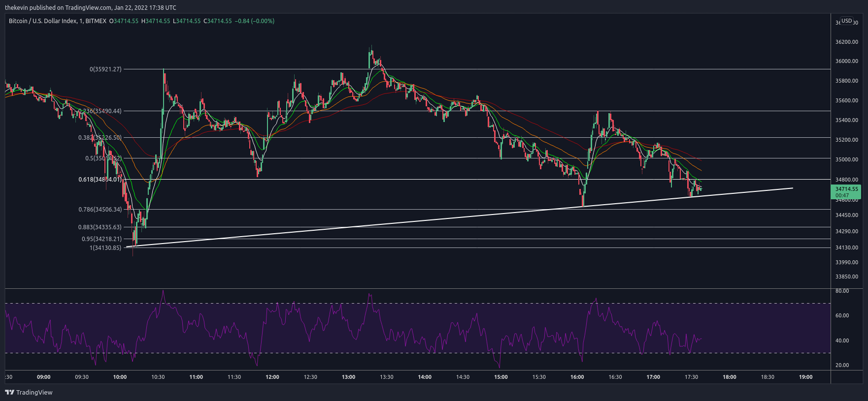Image resolution: width=868 pixels, height=401 pixels.
Task: Click the 15:00 time axis label
Action: click(501, 377)
